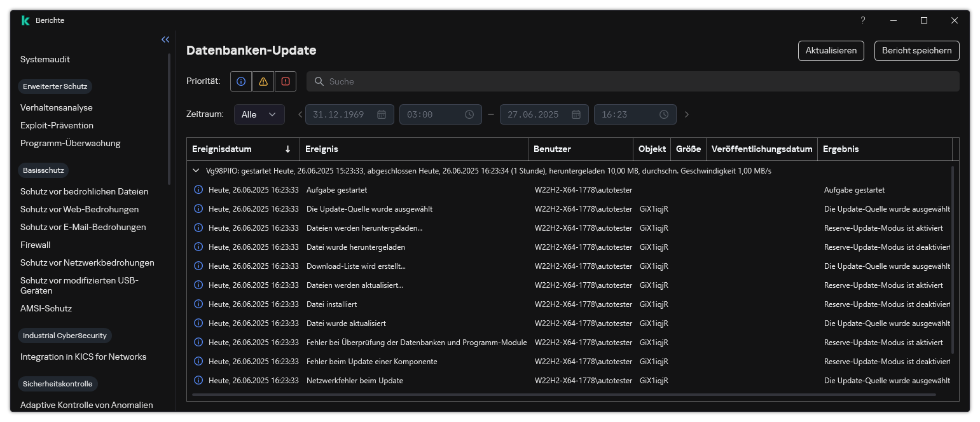Click the Bericht speichern button
The image size is (980, 422).
click(916, 51)
